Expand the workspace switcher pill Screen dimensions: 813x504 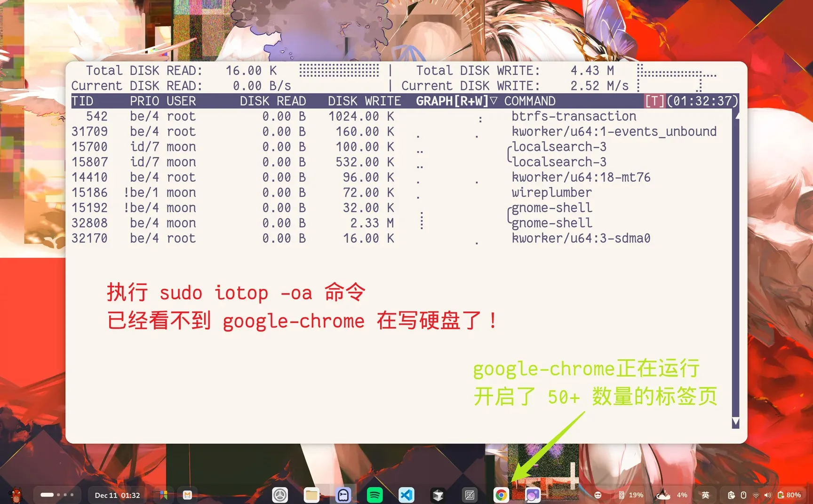57,495
